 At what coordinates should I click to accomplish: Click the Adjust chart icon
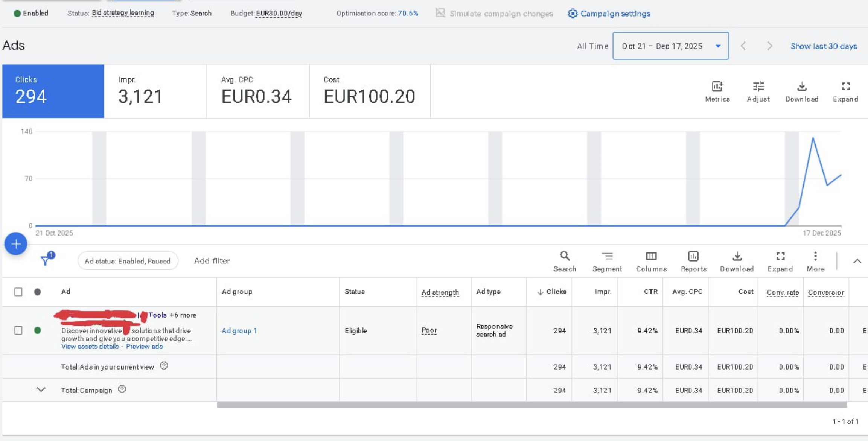click(x=758, y=91)
